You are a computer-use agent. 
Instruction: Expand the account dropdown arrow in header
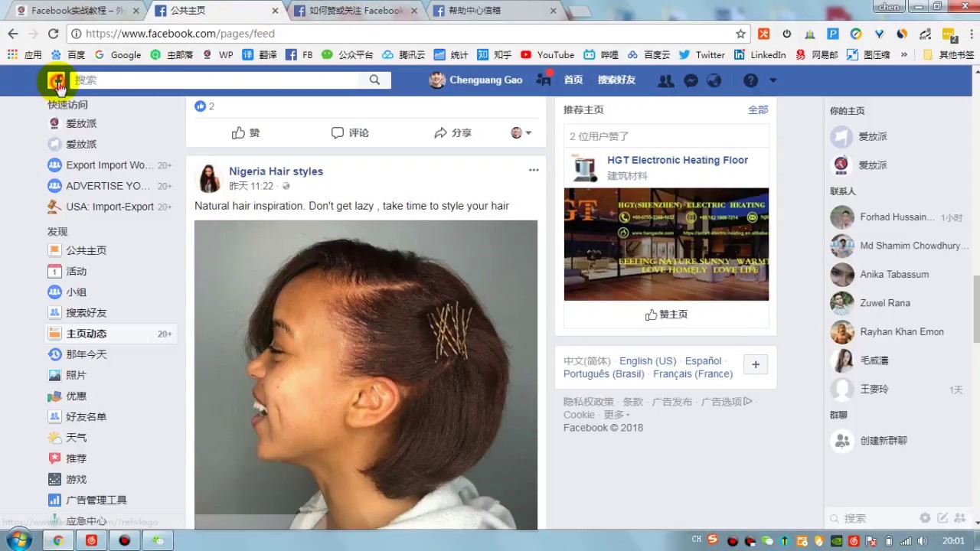click(773, 80)
